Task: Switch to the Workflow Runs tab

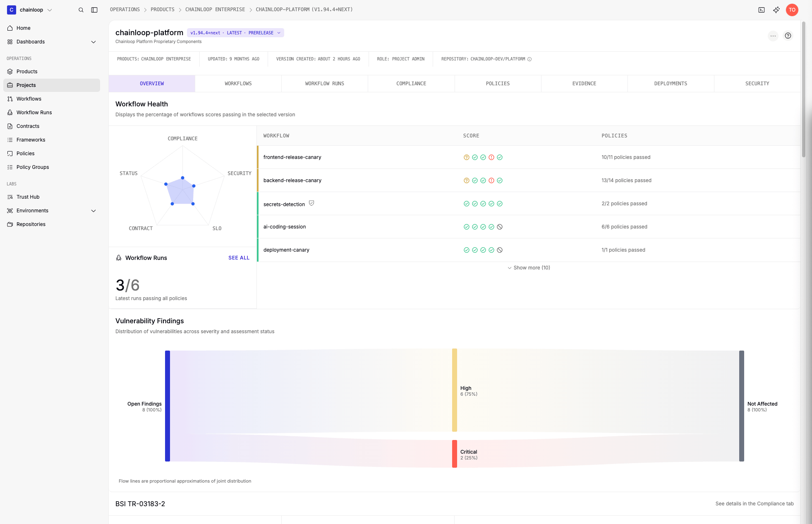Action: 325,84
